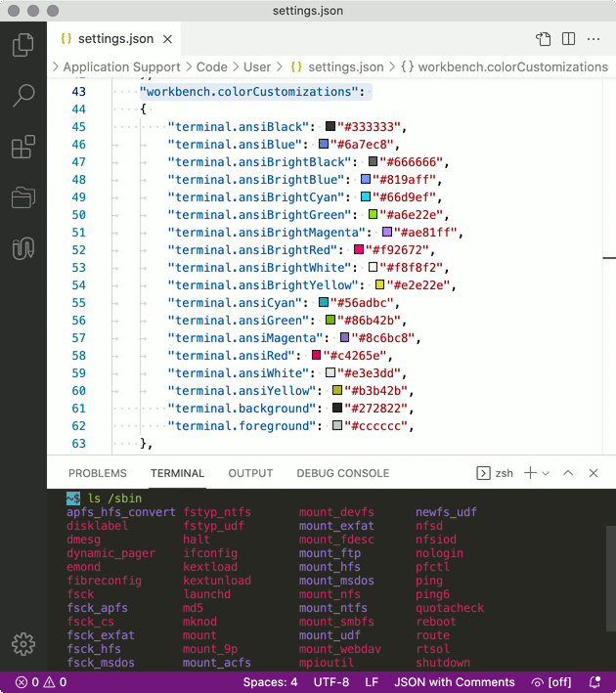Screen dimensions: 616x693
Task: Click "ifconfig" in terminal output
Action: click(210, 553)
